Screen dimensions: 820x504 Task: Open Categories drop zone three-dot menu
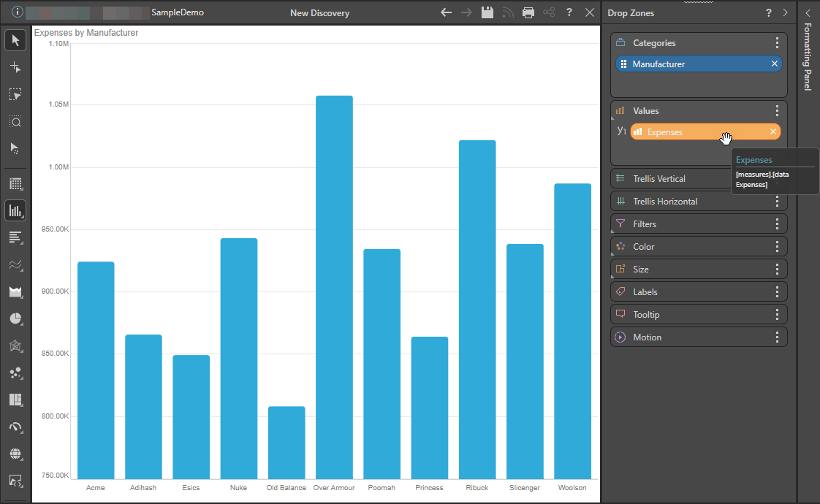tap(777, 43)
